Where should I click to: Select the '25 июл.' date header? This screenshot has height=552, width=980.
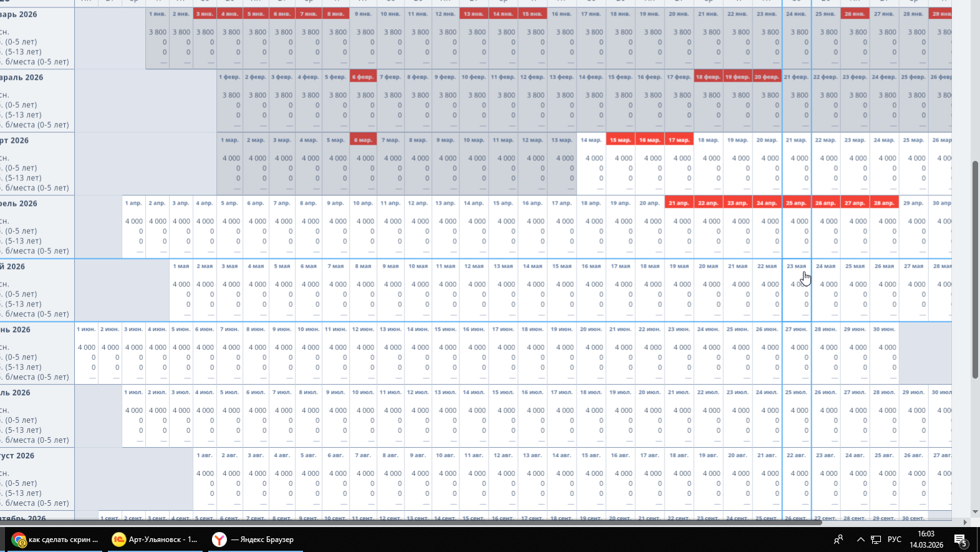(x=796, y=392)
